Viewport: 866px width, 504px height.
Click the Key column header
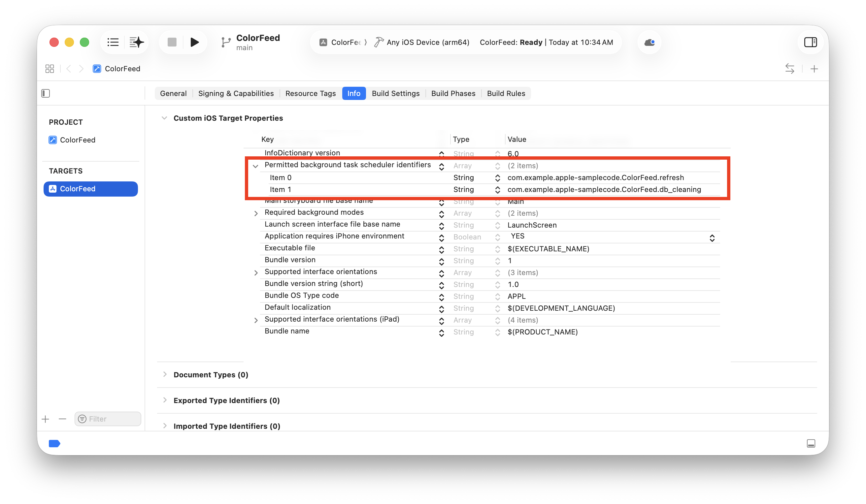267,139
